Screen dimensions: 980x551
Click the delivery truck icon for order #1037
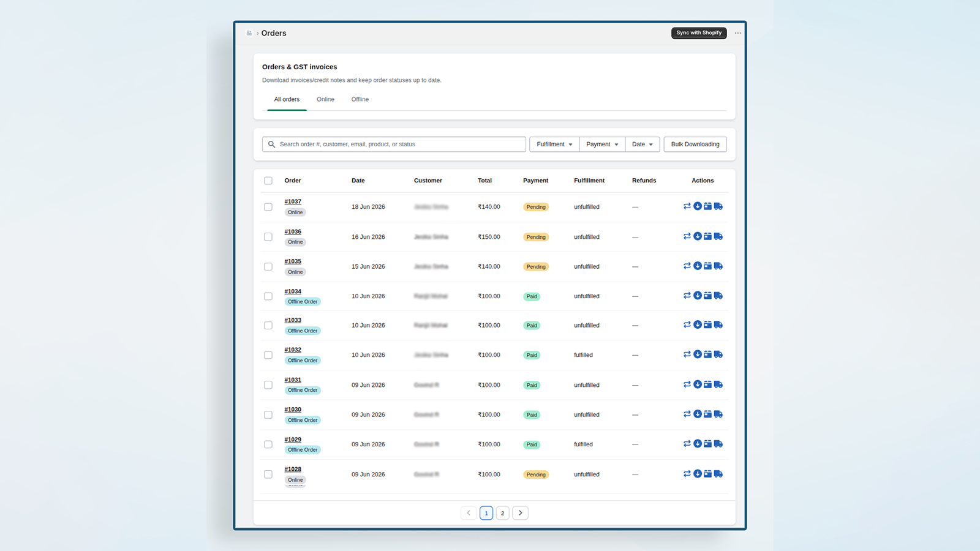click(718, 206)
